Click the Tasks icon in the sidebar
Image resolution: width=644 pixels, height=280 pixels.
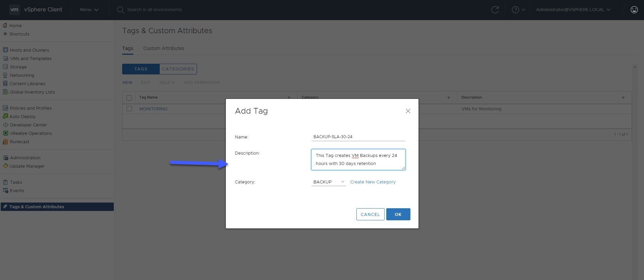click(5, 182)
